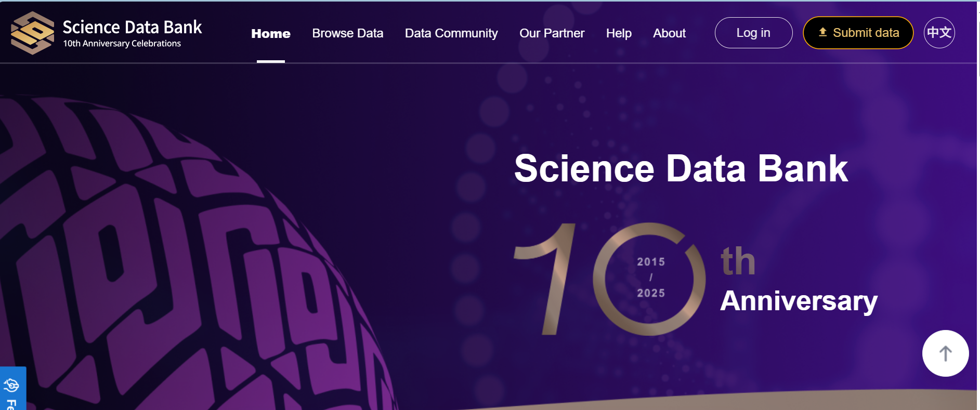Open the About page link

point(669,33)
